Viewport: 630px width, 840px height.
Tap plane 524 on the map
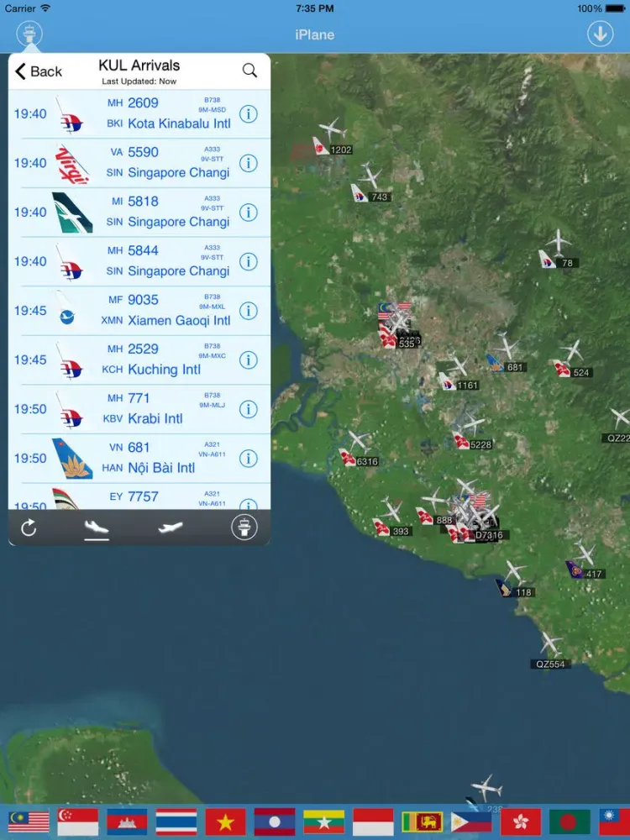pyautogui.click(x=572, y=360)
